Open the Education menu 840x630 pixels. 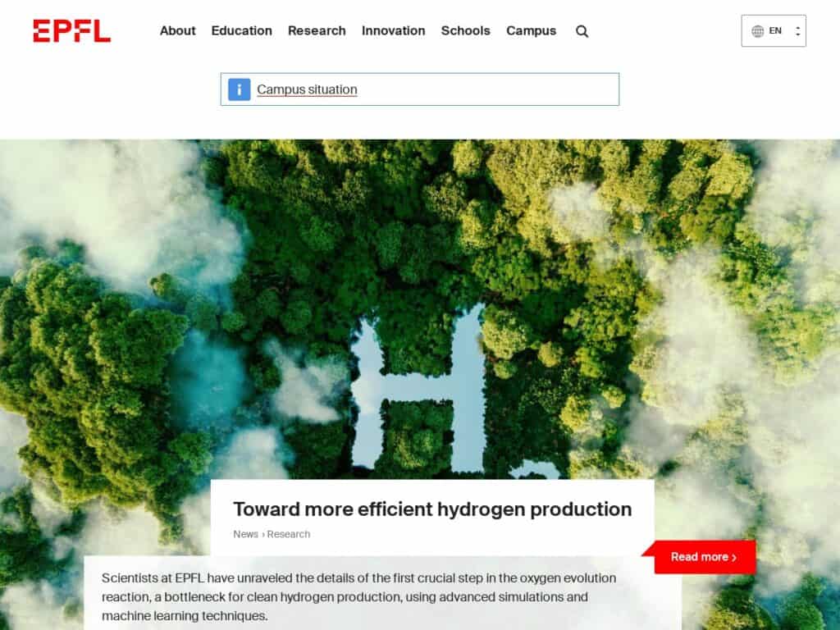tap(242, 31)
